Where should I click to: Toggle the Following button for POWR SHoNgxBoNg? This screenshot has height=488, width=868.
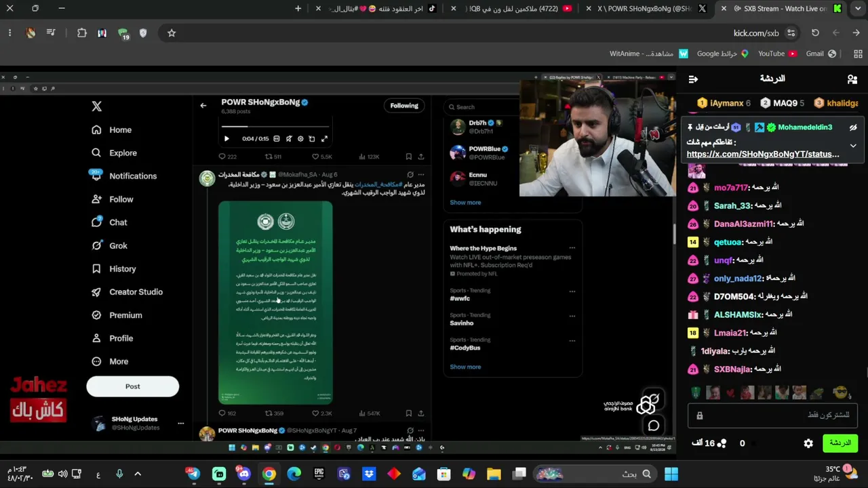[x=404, y=106]
